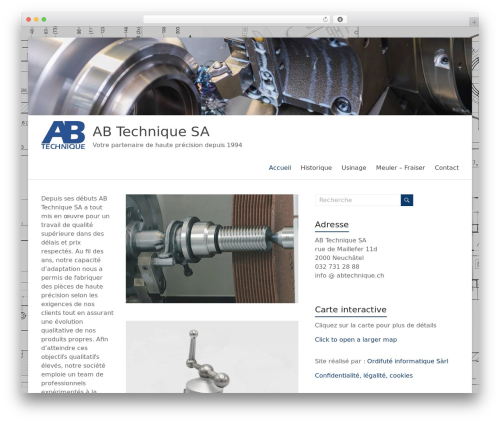The width and height of the screenshot is (500, 423).
Task: Click the green maximize window button
Action: click(44, 19)
